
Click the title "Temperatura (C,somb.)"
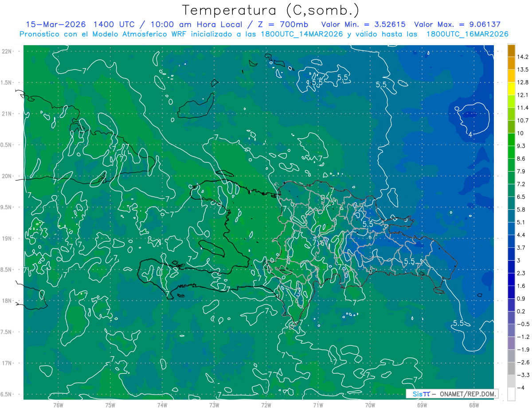(270, 10)
